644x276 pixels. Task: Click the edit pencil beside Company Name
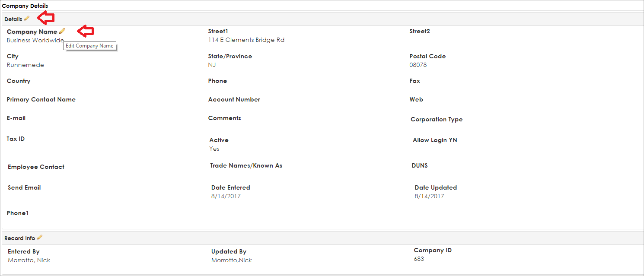tap(62, 31)
